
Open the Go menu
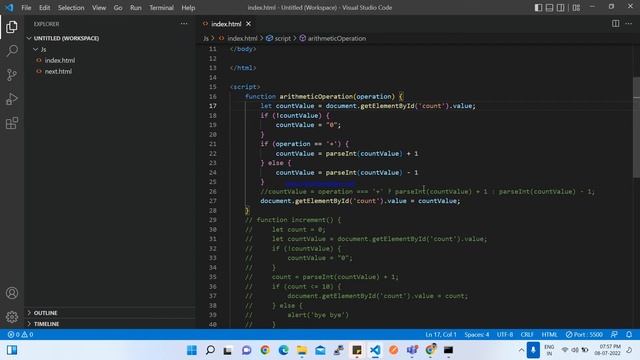click(118, 8)
